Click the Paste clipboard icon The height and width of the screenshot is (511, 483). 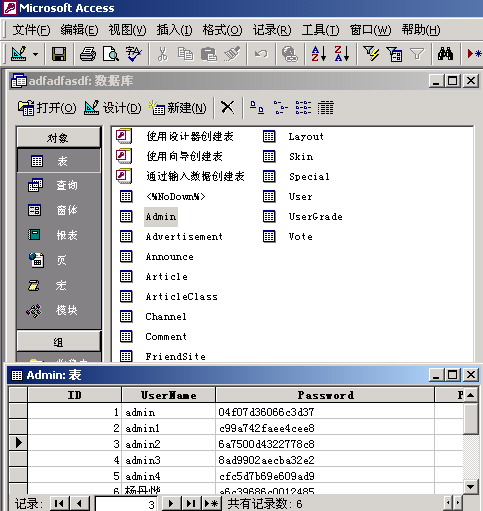[209, 54]
